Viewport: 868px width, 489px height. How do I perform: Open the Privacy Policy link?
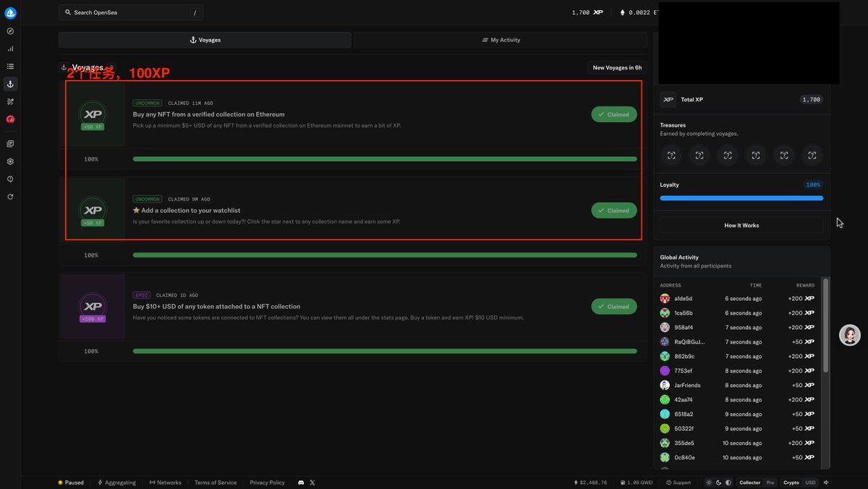[268, 482]
